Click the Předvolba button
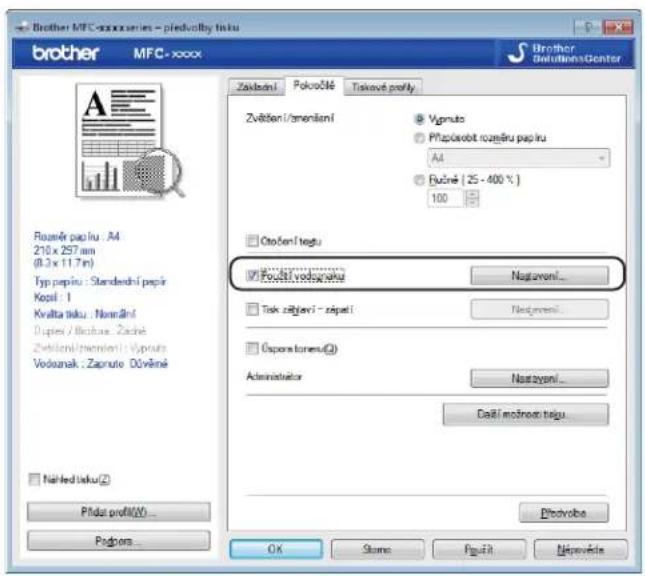Image resolution: width=645 pixels, height=576 pixels. pyautogui.click(x=564, y=513)
